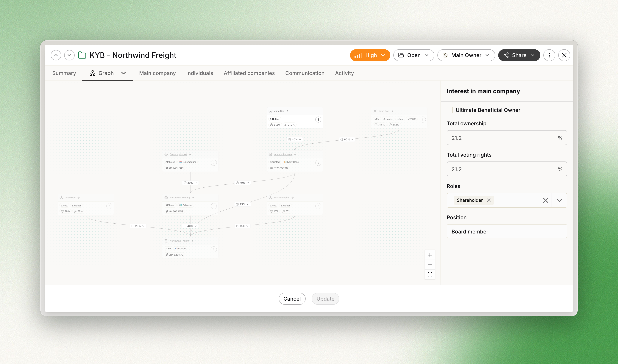This screenshot has width=618, height=364.
Task: Click the Update button
Action: pyautogui.click(x=325, y=299)
